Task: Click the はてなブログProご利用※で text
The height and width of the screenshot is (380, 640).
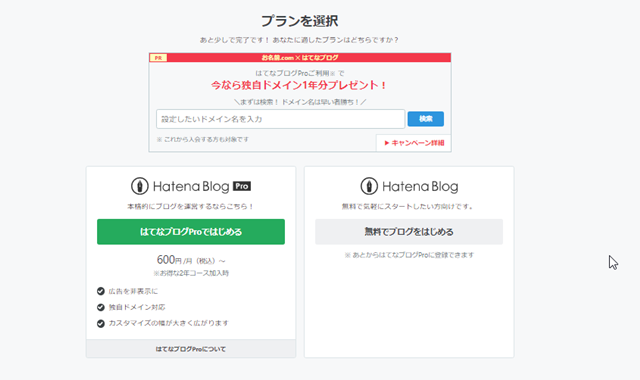Action: click(300, 73)
